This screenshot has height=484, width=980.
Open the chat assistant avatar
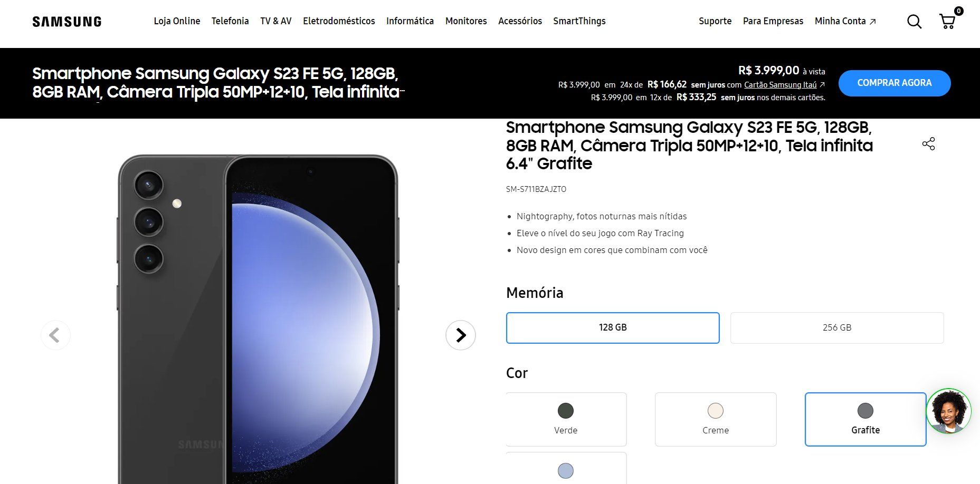click(x=948, y=411)
